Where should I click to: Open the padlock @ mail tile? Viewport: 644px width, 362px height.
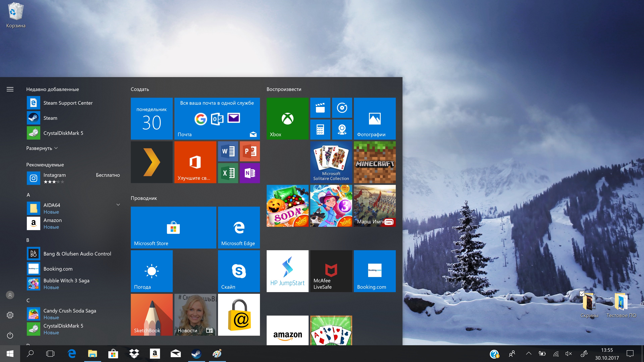pos(239,315)
